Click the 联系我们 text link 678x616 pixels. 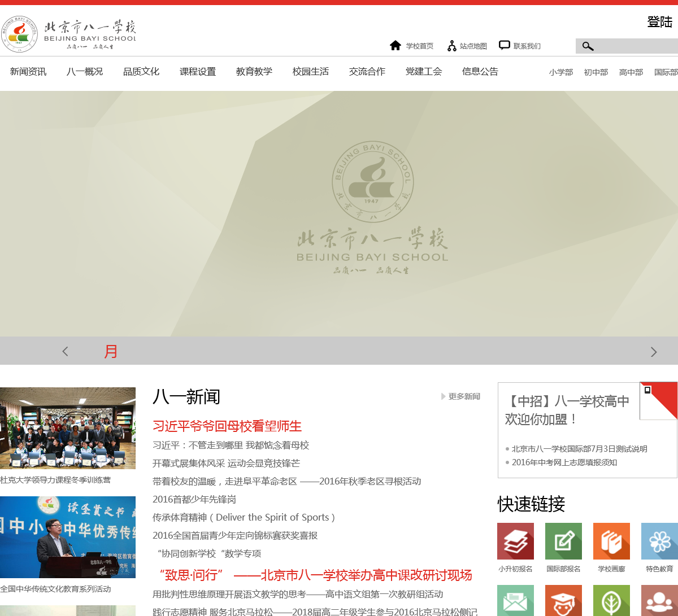(527, 46)
